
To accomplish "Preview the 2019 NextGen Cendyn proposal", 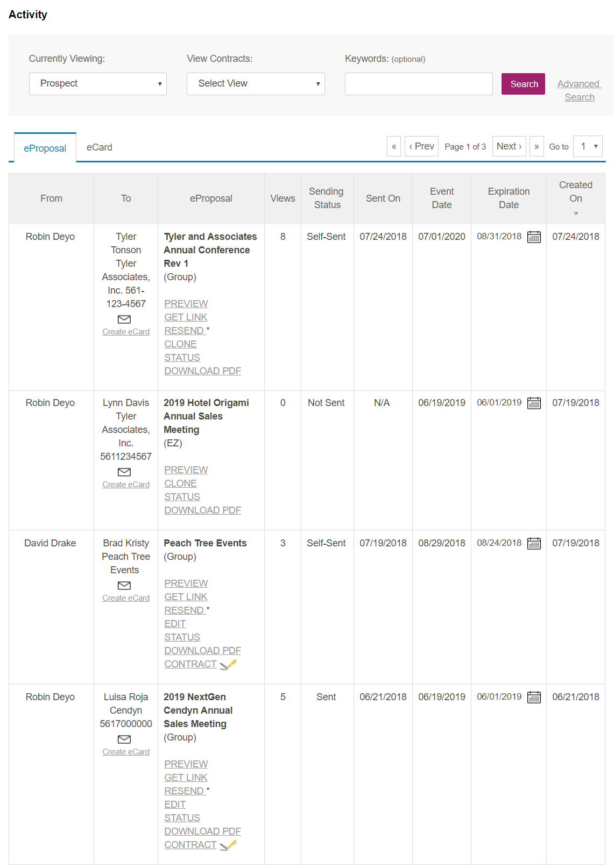I will pos(186,764).
